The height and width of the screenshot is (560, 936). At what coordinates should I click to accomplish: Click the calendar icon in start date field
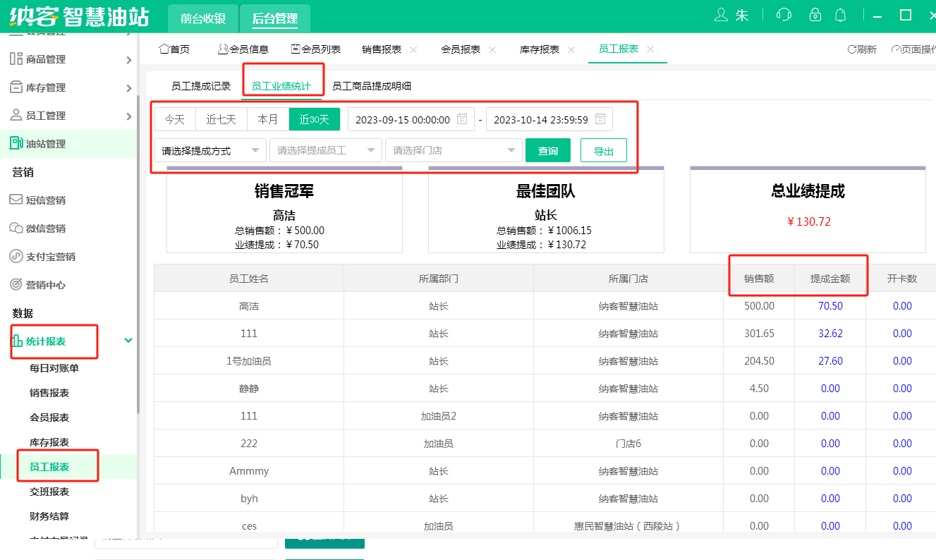pos(462,119)
